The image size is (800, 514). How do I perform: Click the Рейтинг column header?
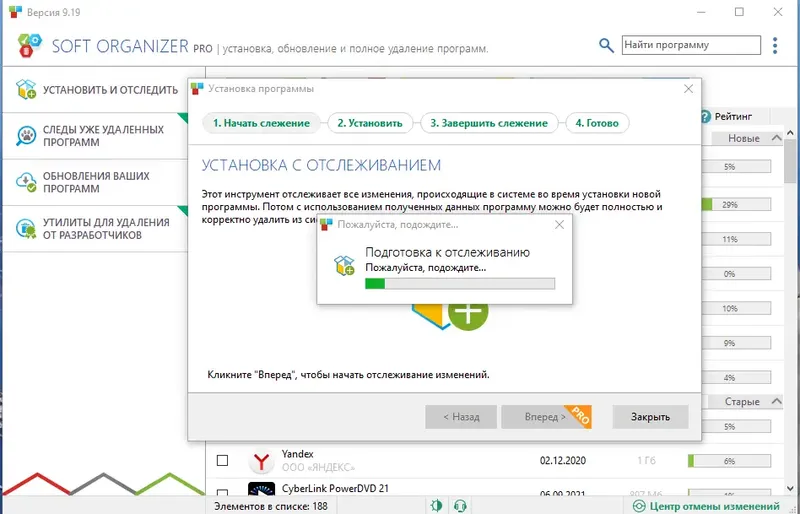(x=733, y=116)
